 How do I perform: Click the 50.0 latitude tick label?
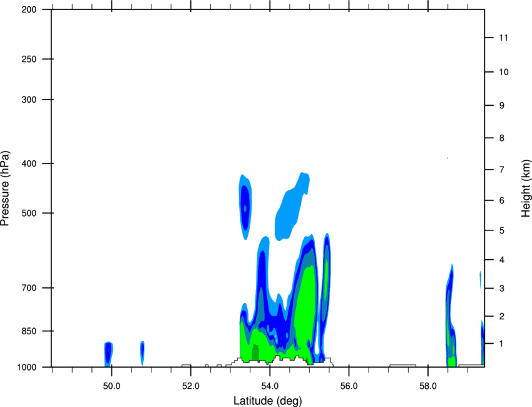click(111, 386)
